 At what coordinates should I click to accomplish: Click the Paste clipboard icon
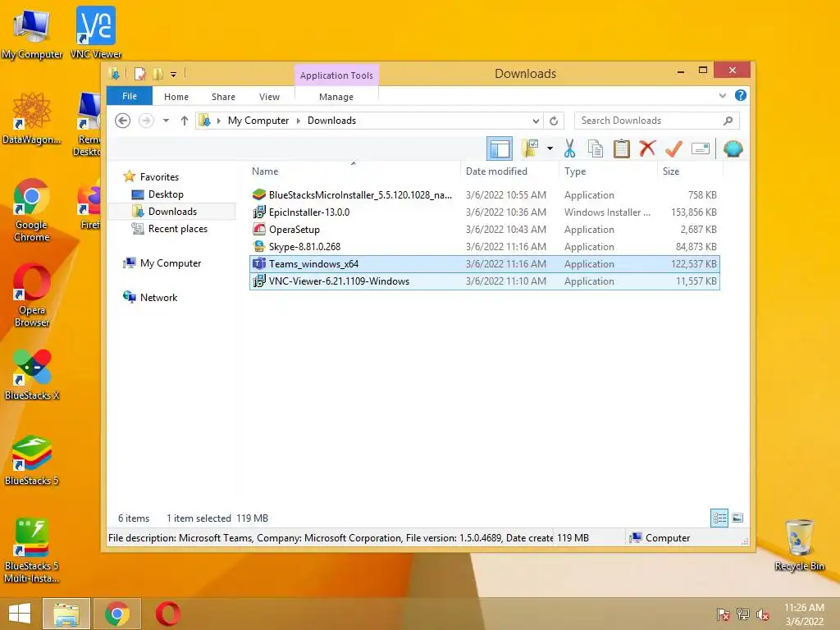[x=622, y=148]
